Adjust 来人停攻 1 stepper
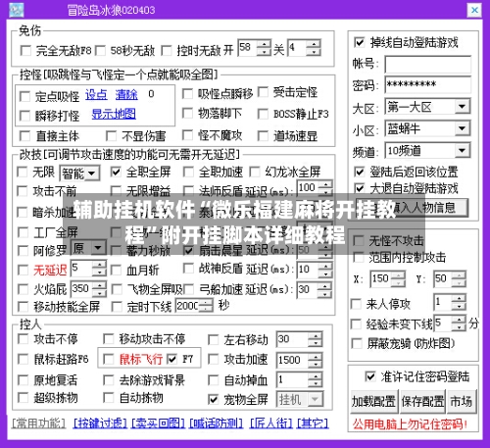The image size is (490, 448). (x=460, y=302)
